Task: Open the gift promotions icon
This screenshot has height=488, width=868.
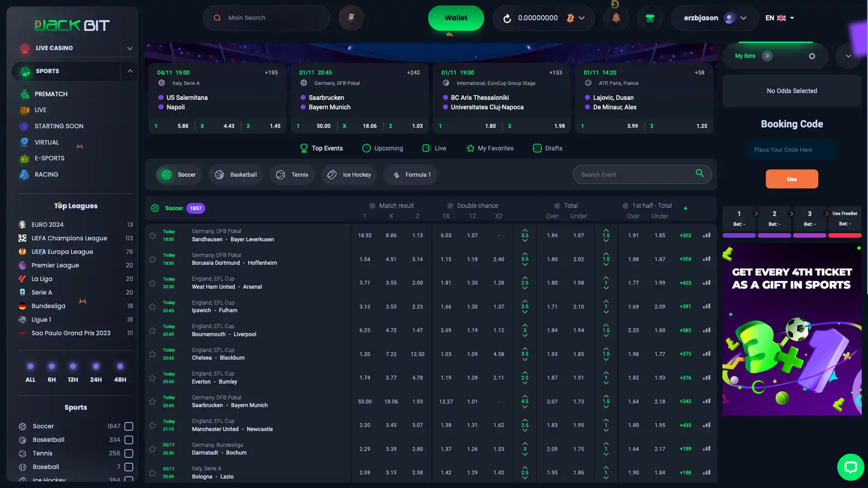Action: coord(650,18)
